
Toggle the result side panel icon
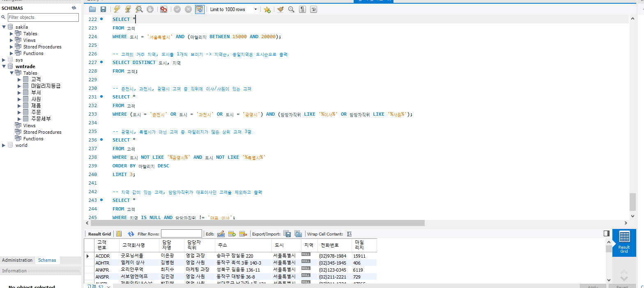point(607,233)
